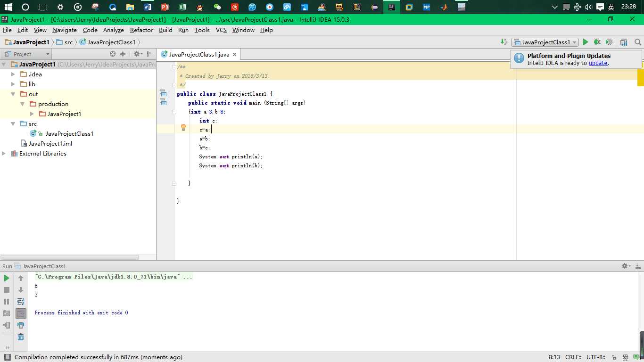Viewport: 644px width, 362px height.
Task: Open Word from the Windows taskbar
Action: (147, 7)
